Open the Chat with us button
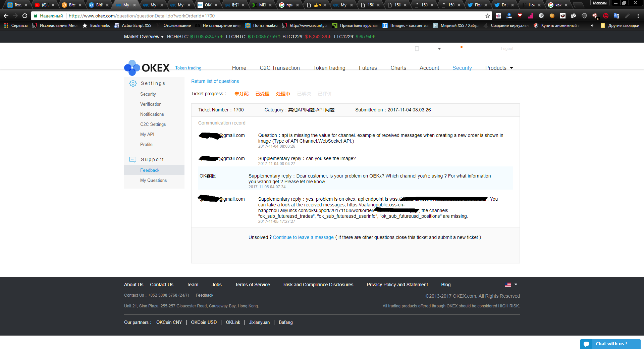Viewport: 644px width, 349px height. point(610,344)
